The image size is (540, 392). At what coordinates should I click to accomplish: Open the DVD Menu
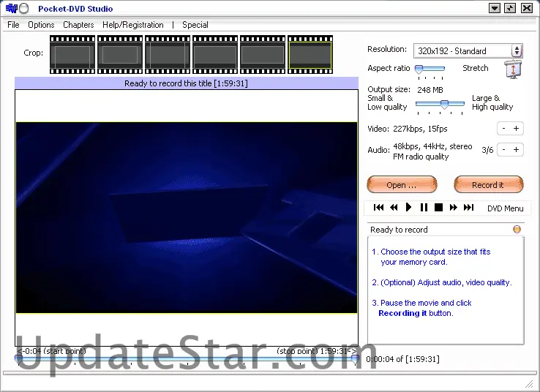point(505,208)
